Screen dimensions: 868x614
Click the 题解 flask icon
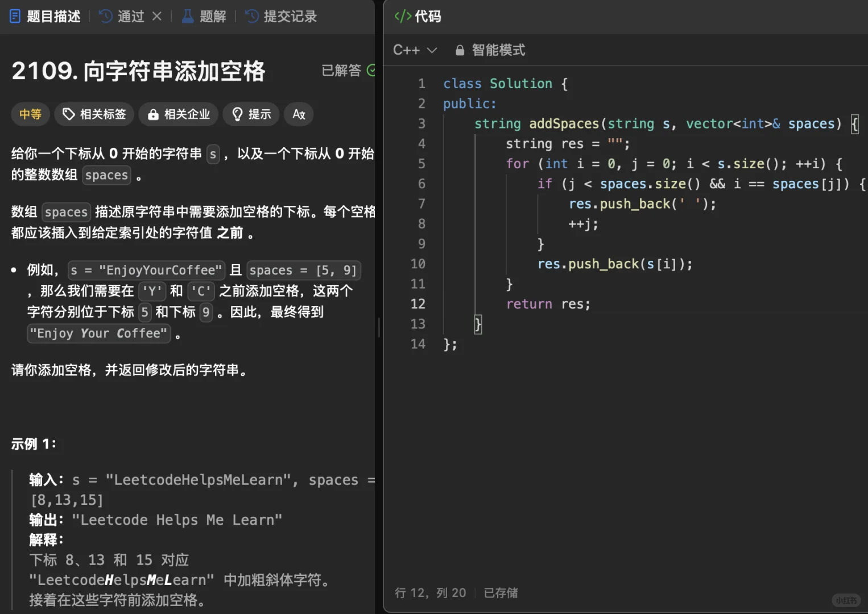[188, 16]
